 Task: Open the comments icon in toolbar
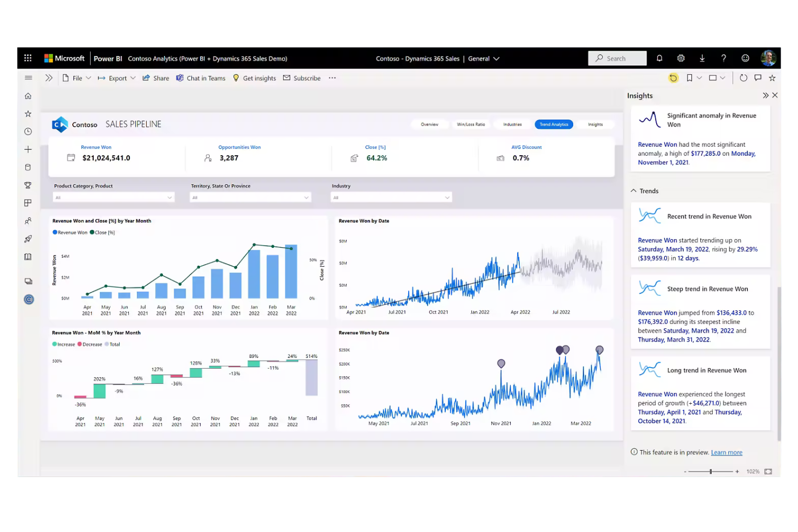click(758, 78)
